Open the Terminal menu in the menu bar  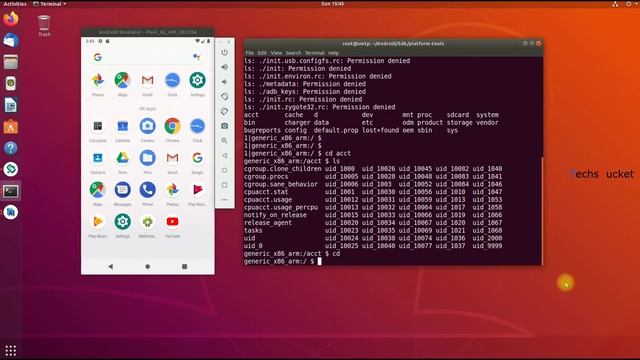pos(315,53)
